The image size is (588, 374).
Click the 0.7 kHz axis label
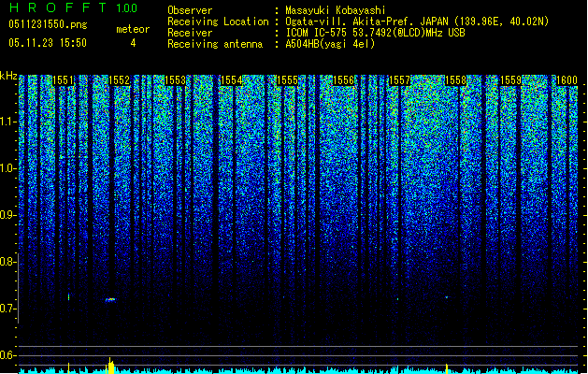[x=7, y=309]
